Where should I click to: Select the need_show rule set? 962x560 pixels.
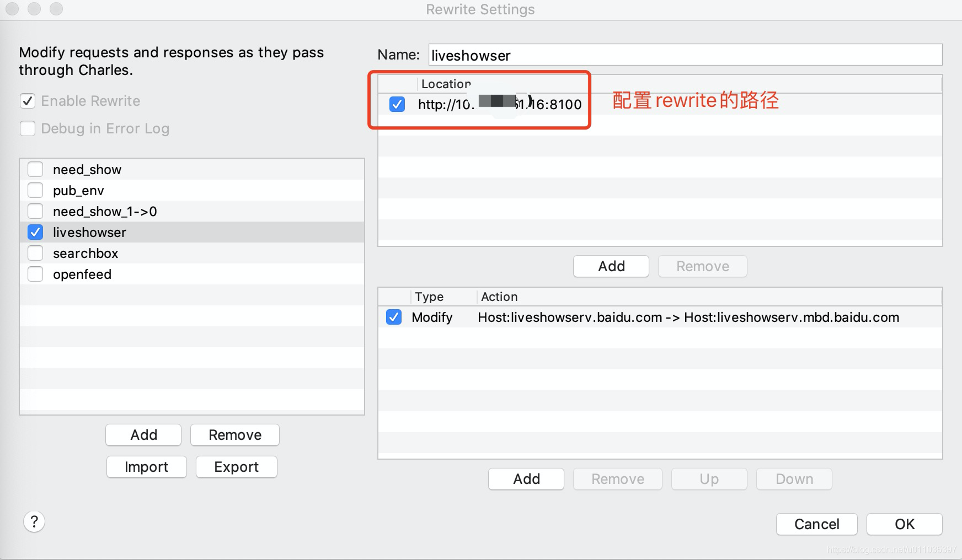[192, 169]
